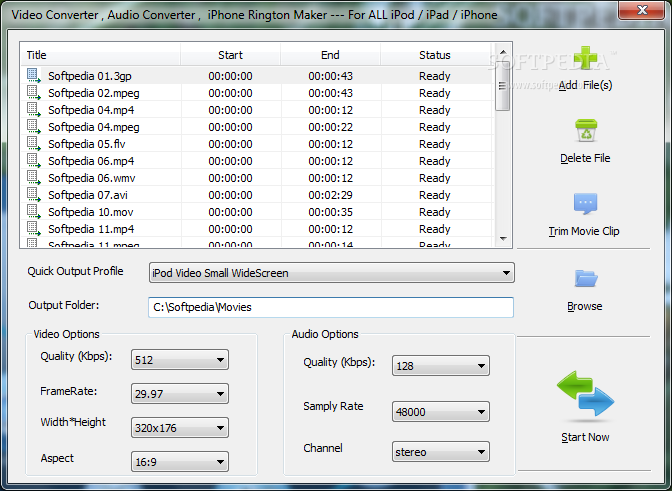Screen dimensions: 672x491
Task: Click the Browse label
Action: 585,306
